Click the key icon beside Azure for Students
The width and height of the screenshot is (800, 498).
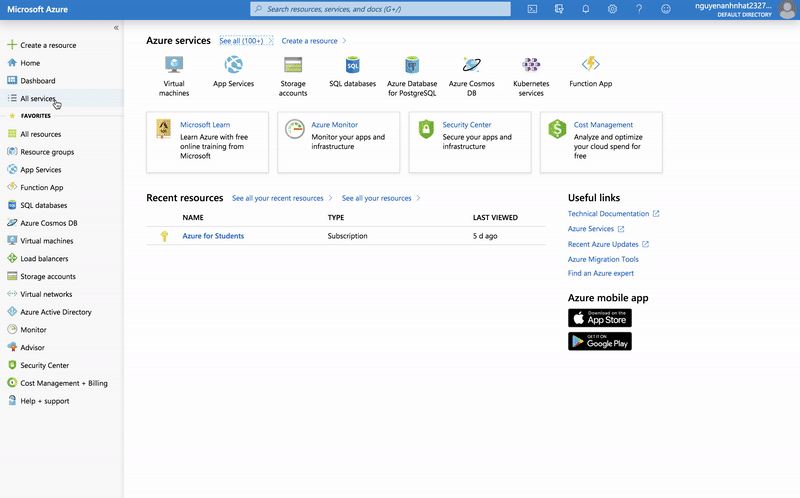pyautogui.click(x=164, y=236)
